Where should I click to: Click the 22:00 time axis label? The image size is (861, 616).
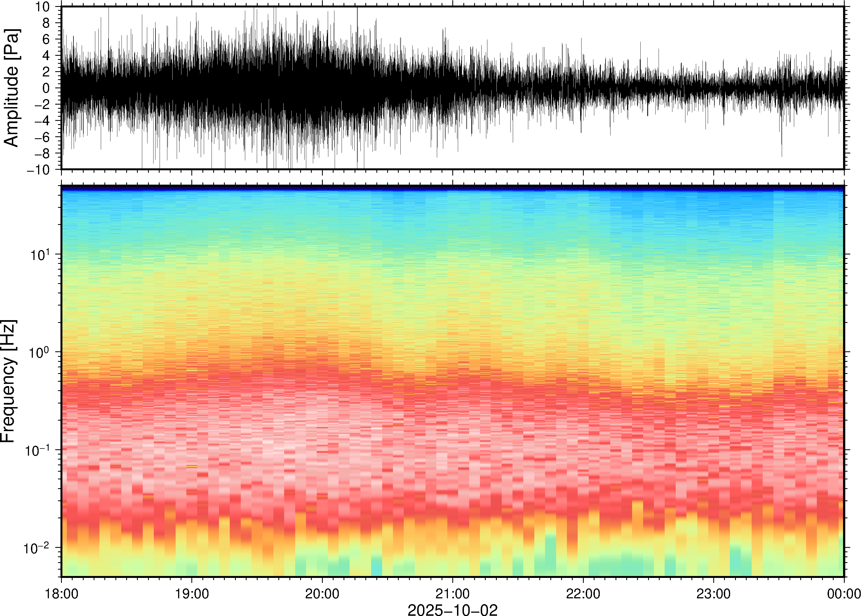coord(583,594)
